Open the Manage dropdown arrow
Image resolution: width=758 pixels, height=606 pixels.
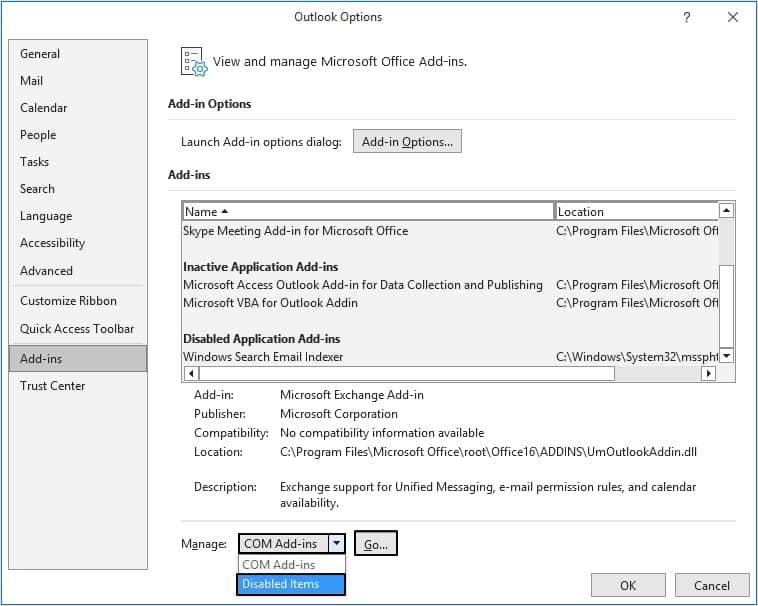click(336, 544)
